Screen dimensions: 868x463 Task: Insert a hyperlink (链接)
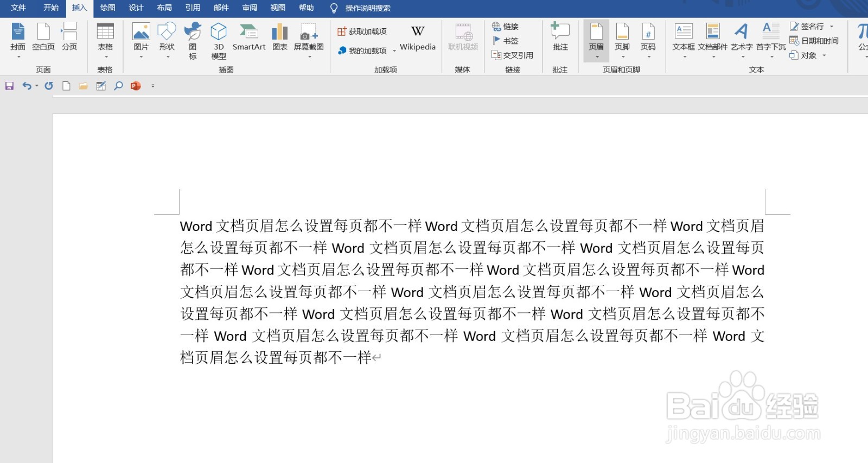505,26
